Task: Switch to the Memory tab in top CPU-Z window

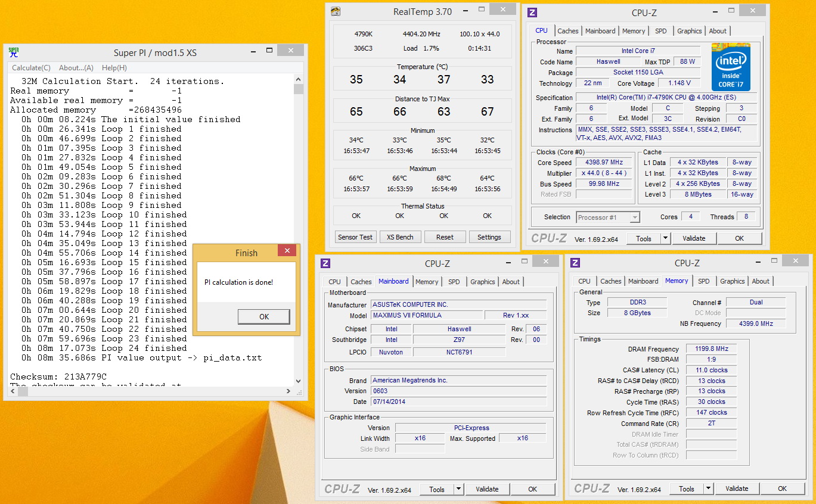Action: pyautogui.click(x=634, y=31)
